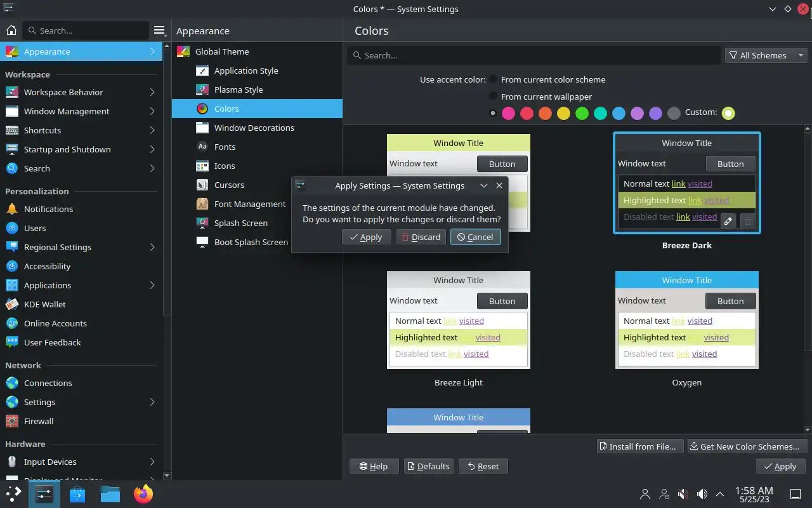Image resolution: width=812 pixels, height=508 pixels.
Task: Open Connections under Network
Action: click(81, 383)
